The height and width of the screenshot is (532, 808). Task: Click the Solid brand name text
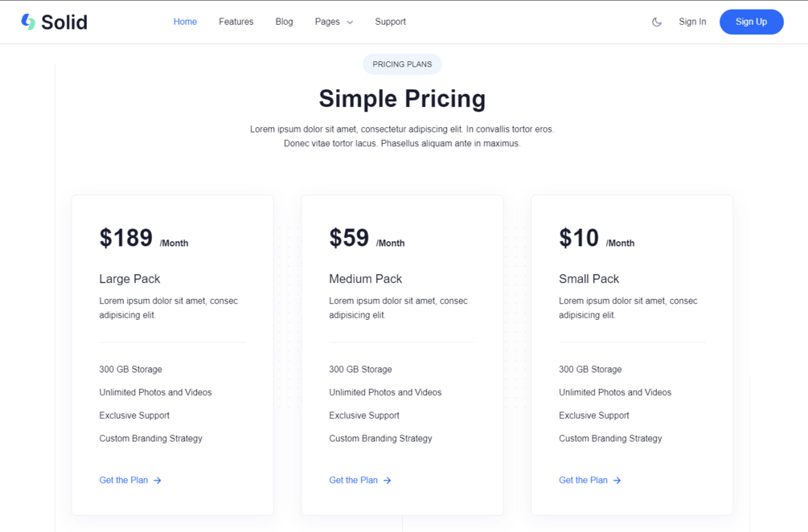pyautogui.click(x=64, y=22)
